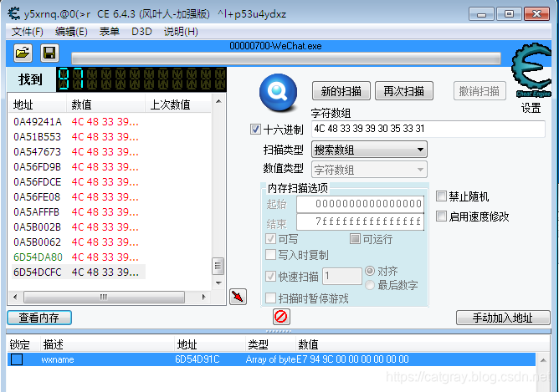Open the 扫描类型 搜索数组 dropdown
This screenshot has width=559, height=392.
369,150
